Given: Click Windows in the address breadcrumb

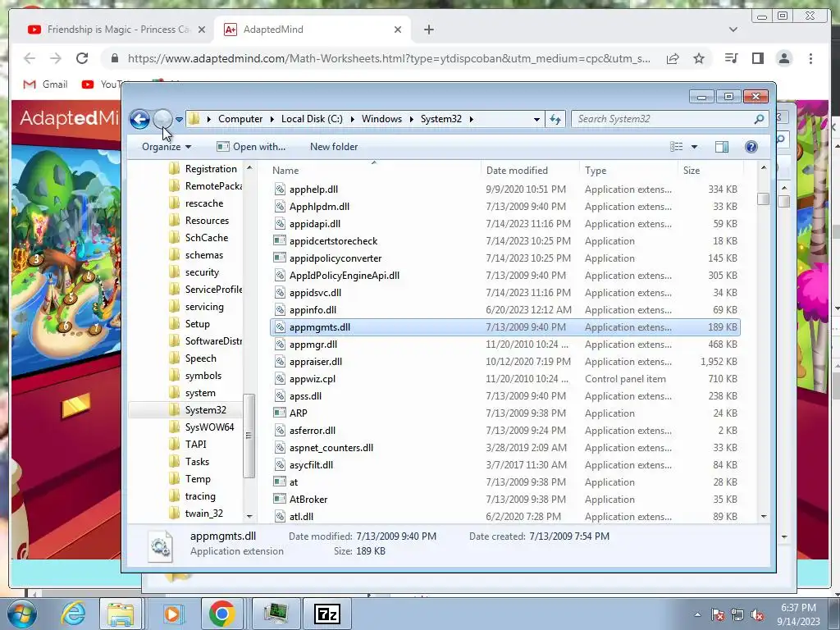Looking at the screenshot, I should (381, 119).
